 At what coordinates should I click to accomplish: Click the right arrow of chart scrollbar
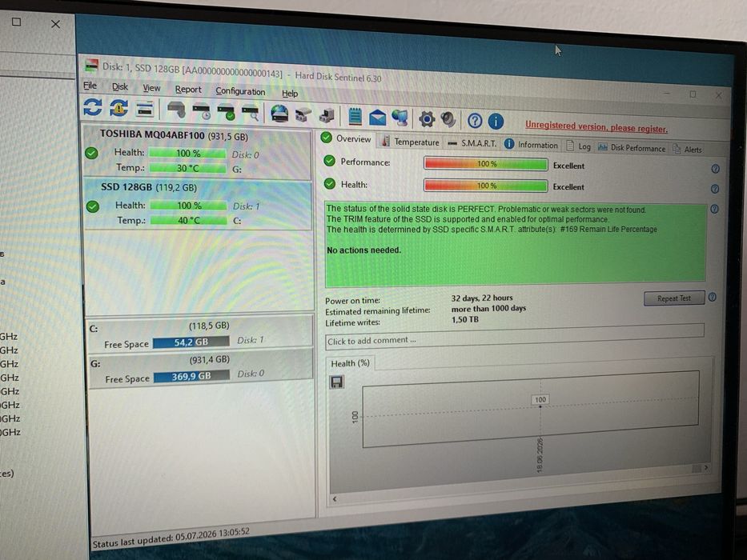tap(705, 468)
